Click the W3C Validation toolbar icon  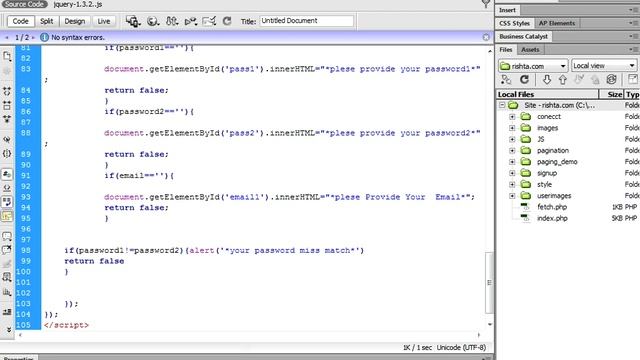pos(191,21)
